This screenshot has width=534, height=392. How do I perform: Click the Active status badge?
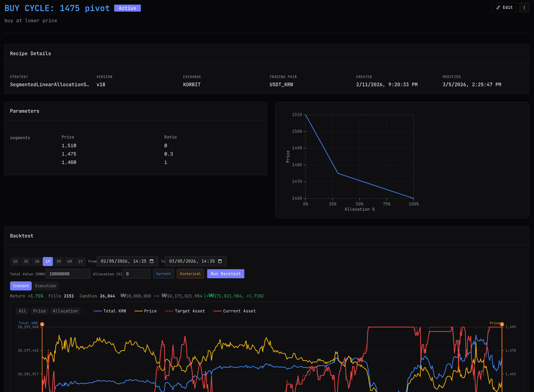point(127,7)
